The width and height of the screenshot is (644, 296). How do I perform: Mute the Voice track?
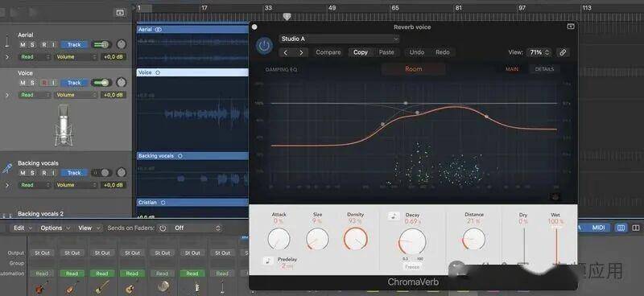(23, 83)
